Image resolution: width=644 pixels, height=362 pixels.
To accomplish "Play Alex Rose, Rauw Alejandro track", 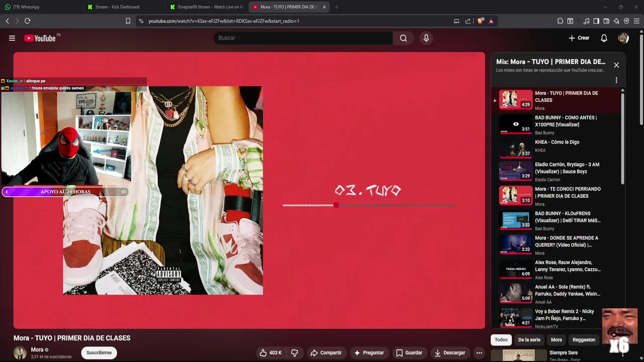I will tap(556, 269).
